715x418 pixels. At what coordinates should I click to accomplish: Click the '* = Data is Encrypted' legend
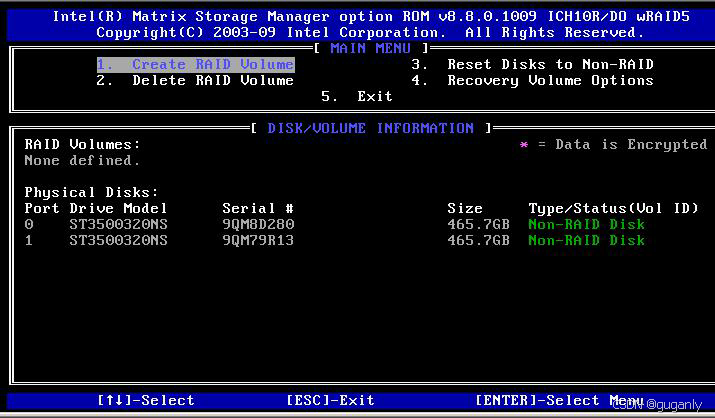(x=613, y=144)
